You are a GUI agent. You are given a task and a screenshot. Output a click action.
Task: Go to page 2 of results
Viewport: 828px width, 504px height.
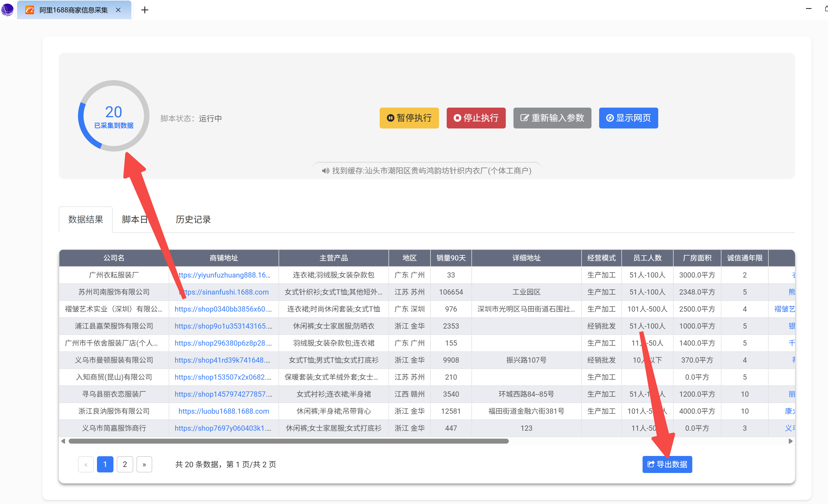(x=125, y=464)
